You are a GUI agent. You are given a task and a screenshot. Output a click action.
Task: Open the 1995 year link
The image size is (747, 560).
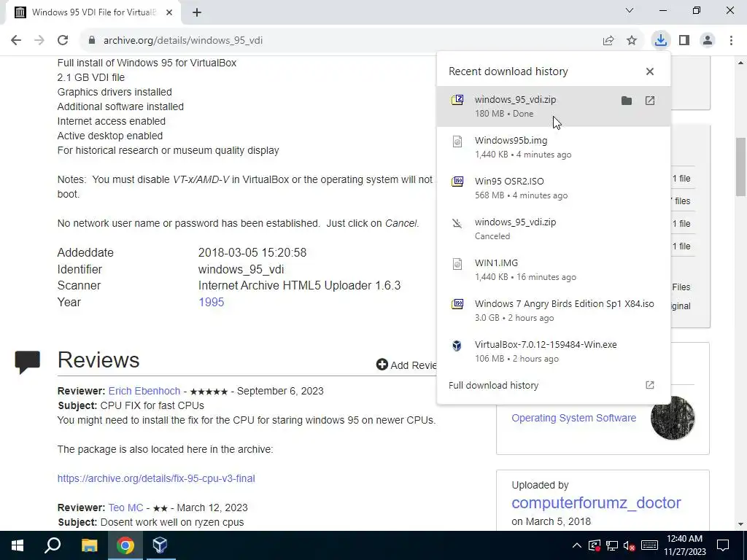click(x=211, y=303)
